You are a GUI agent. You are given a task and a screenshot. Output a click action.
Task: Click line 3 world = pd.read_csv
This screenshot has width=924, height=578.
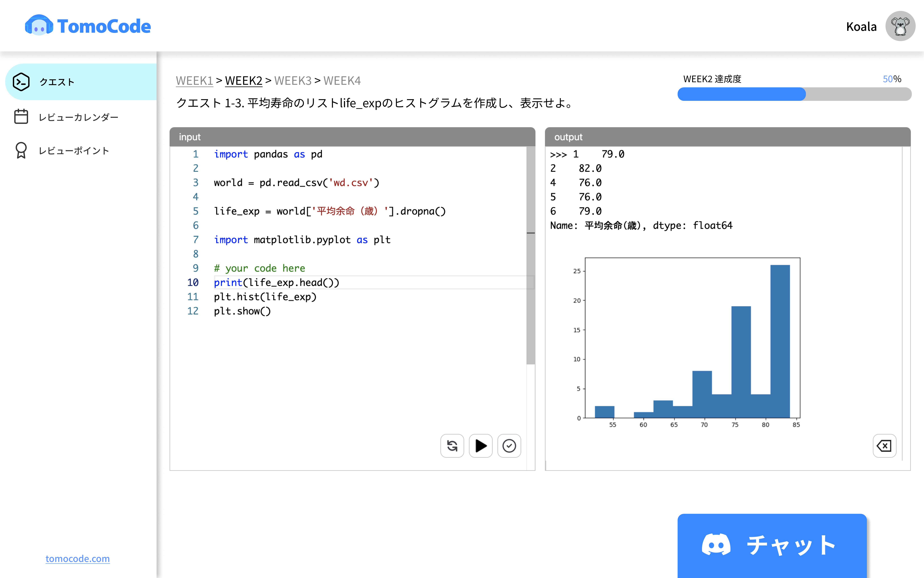pos(297,183)
